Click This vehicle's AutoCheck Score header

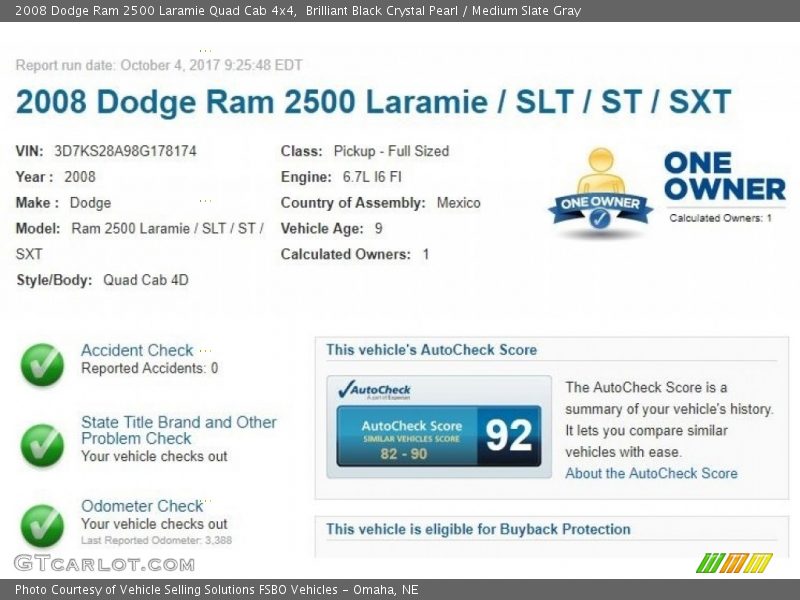pyautogui.click(x=431, y=350)
